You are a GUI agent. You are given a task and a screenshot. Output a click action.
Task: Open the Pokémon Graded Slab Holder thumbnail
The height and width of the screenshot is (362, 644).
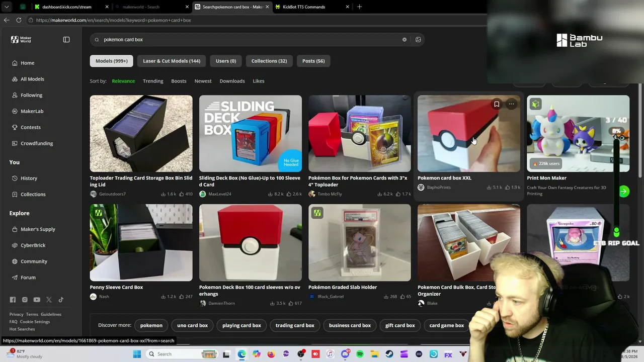[360, 243]
